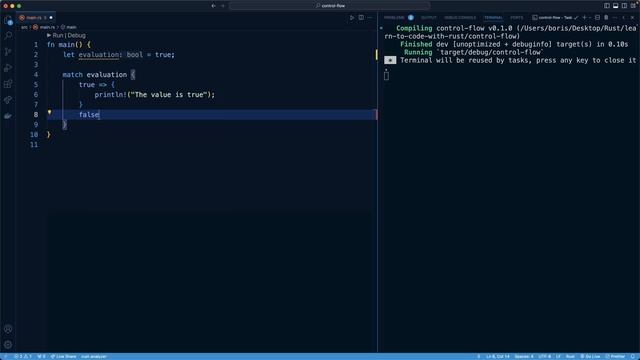
Task: Click Rust language mode in status bar
Action: coord(570,356)
